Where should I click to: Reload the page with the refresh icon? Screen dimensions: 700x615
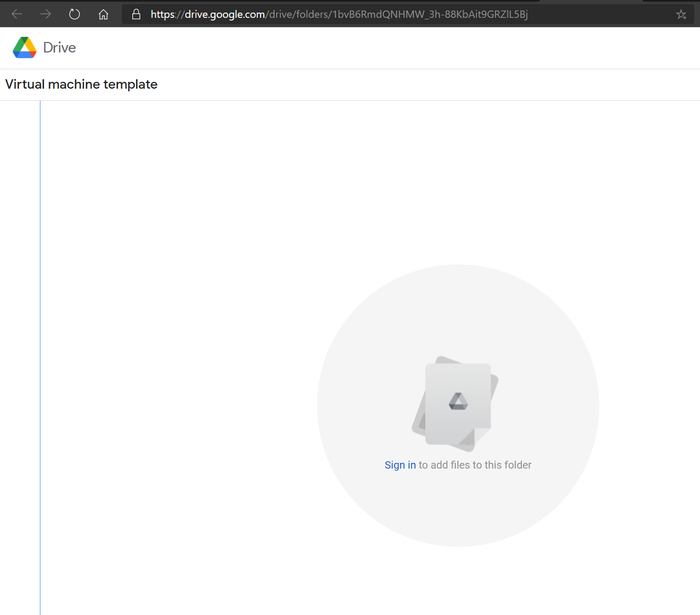[75, 14]
